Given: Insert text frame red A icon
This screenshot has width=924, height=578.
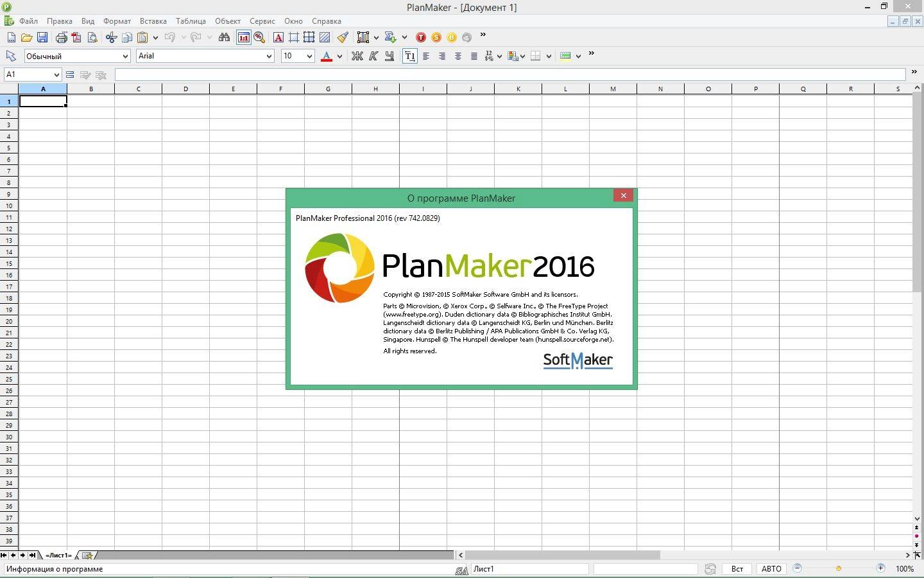Looking at the screenshot, I should tap(278, 37).
